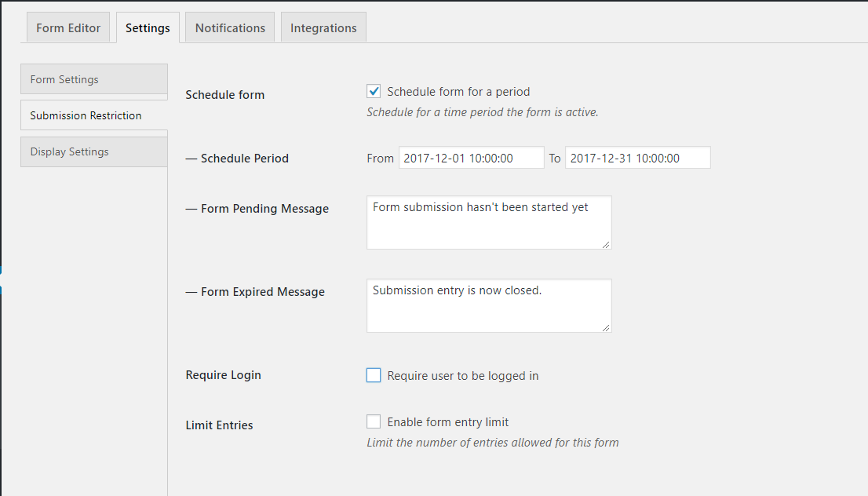Click the 'Form Pending Message' row label
Viewport: 868px width, 496px height.
click(257, 209)
